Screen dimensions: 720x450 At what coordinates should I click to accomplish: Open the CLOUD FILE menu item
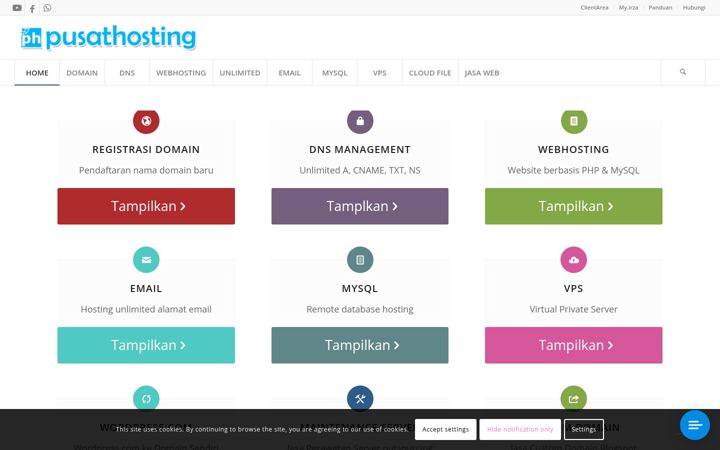(x=430, y=73)
